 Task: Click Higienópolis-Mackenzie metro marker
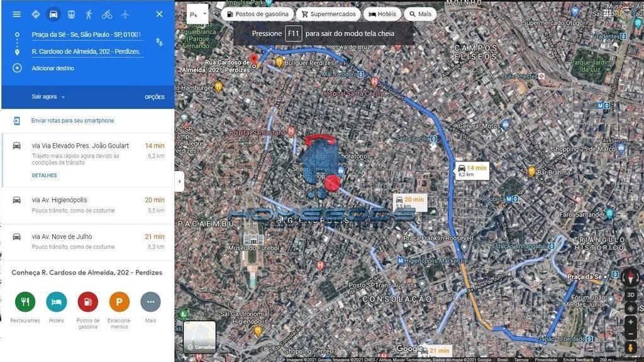pos(401,261)
